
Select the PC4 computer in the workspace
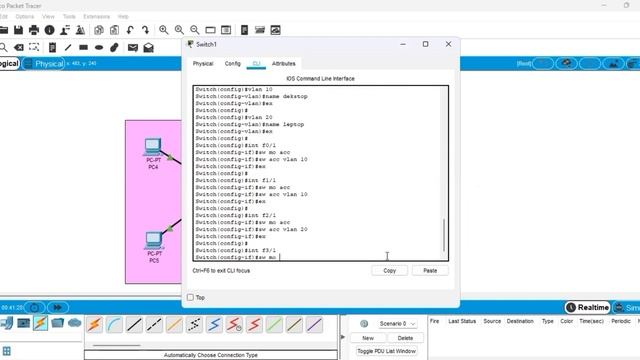pyautogui.click(x=153, y=148)
